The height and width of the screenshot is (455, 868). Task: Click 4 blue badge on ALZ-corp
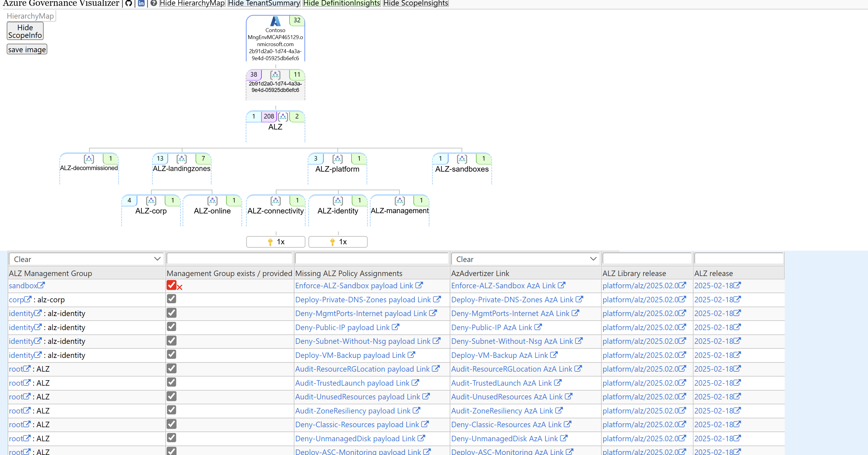[129, 200]
